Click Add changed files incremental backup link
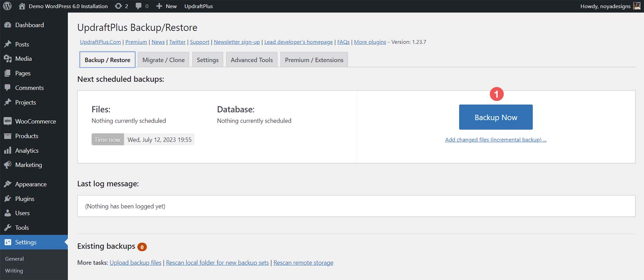Screen dimensions: 644x280 (496, 140)
